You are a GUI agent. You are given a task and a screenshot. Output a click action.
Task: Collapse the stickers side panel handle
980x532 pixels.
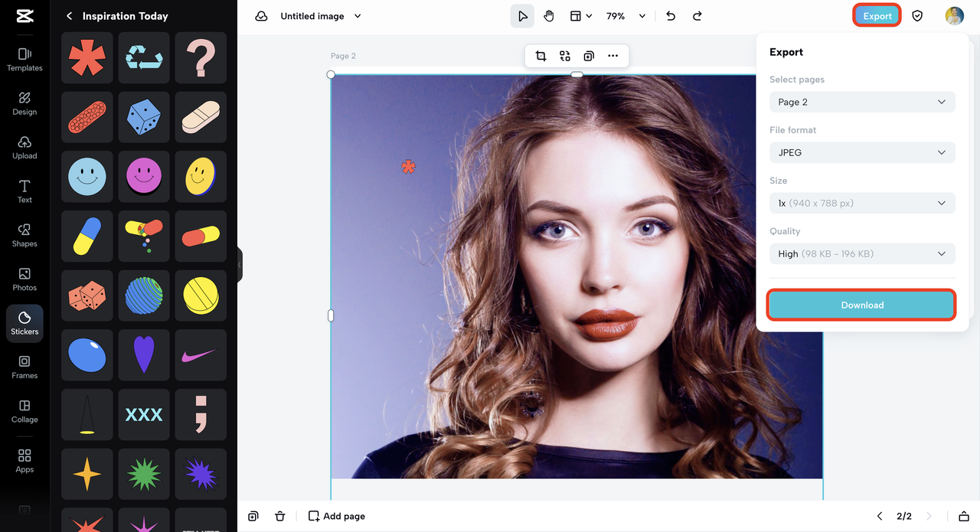coord(240,265)
